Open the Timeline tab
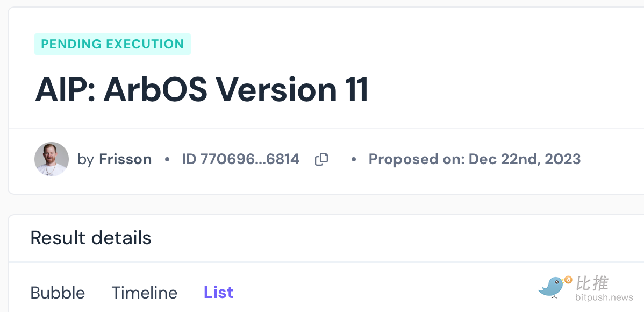 click(x=144, y=293)
